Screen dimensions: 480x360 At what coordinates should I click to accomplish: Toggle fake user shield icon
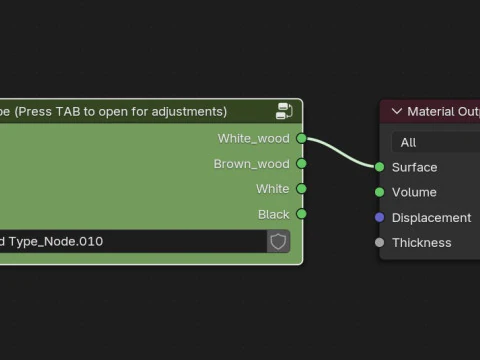click(278, 241)
